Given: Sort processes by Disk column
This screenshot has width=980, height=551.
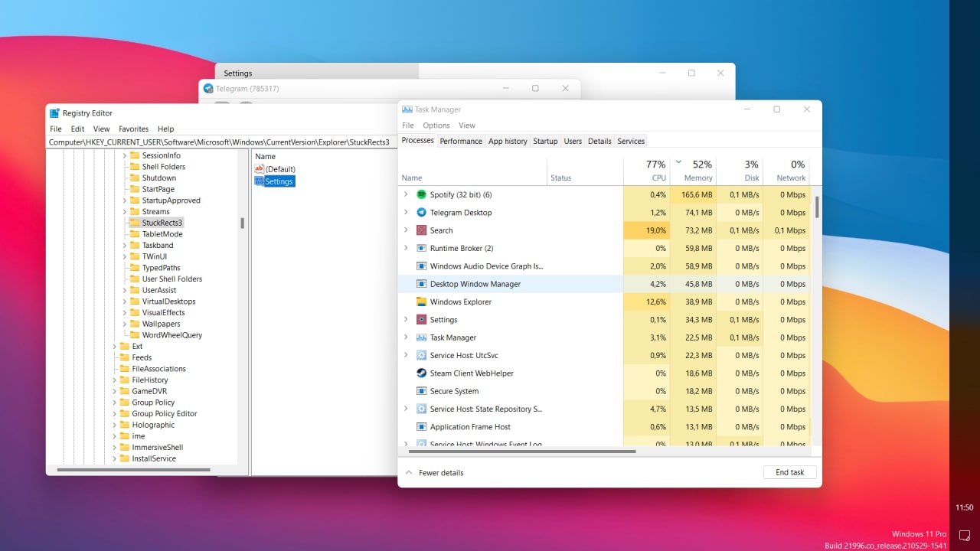Looking at the screenshot, I should point(740,171).
